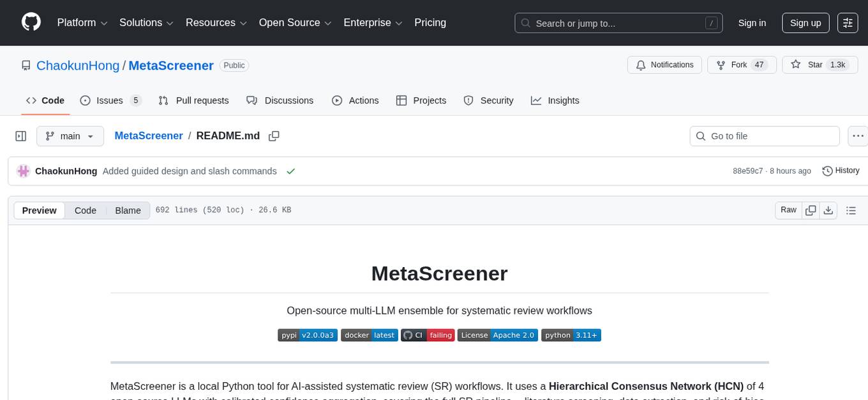The width and height of the screenshot is (868, 400).
Task: Open the document outline
Action: click(851, 210)
